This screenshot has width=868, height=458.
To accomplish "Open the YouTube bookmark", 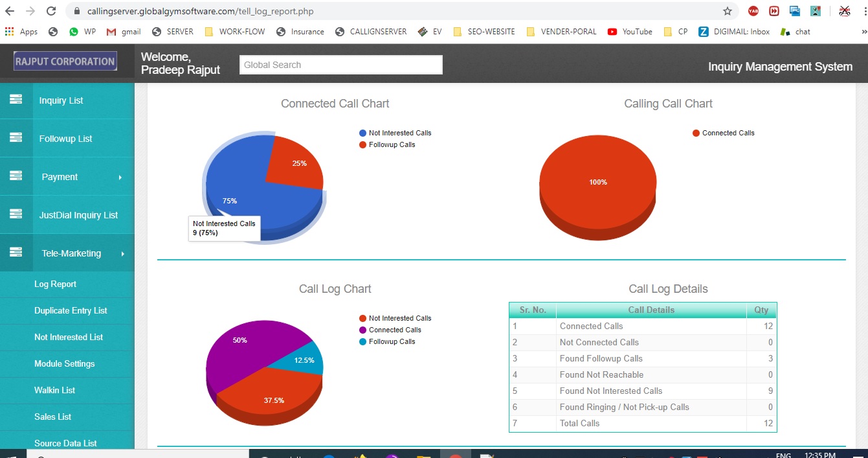I will pos(630,31).
